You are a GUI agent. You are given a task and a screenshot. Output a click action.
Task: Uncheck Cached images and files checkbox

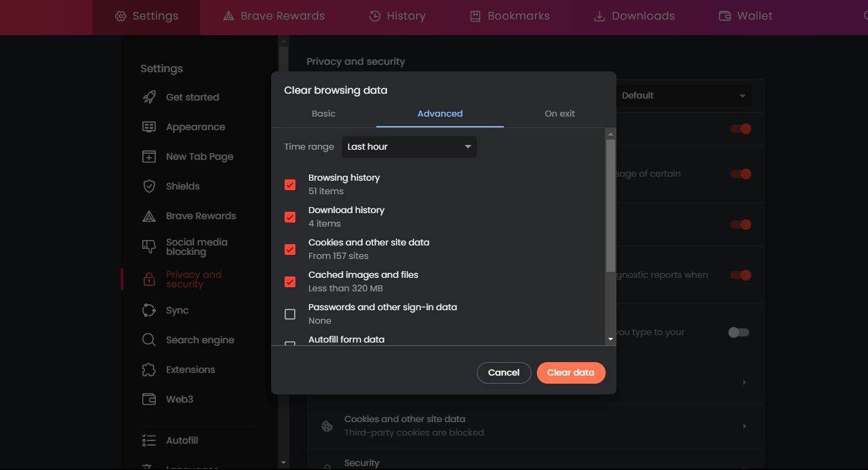(x=290, y=282)
